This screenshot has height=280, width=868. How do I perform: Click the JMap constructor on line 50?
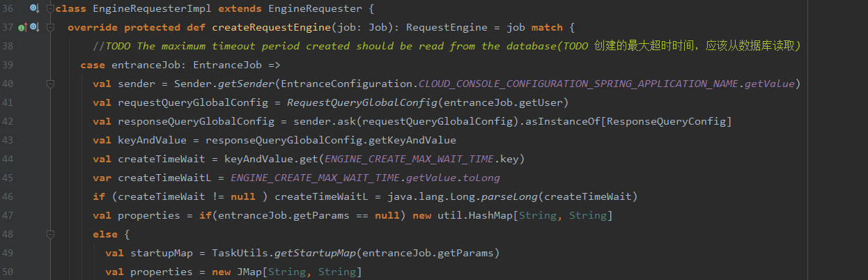pyautogui.click(x=249, y=272)
